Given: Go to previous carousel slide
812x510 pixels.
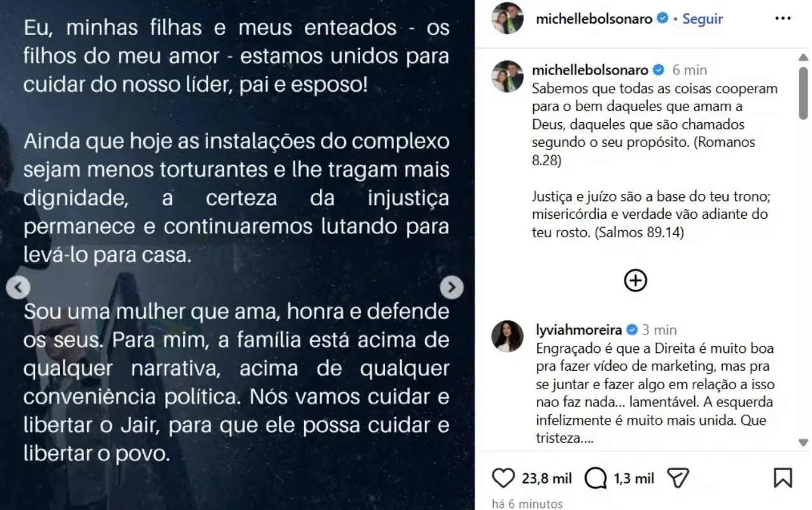Looking at the screenshot, I should point(18,288).
